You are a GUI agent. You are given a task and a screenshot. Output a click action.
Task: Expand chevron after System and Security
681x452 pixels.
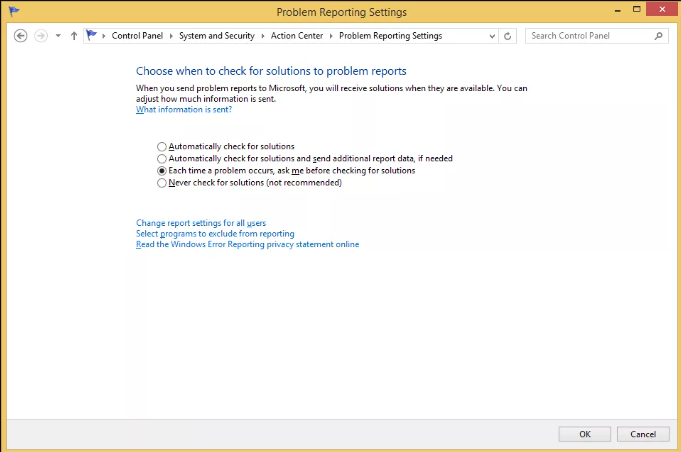(x=263, y=36)
